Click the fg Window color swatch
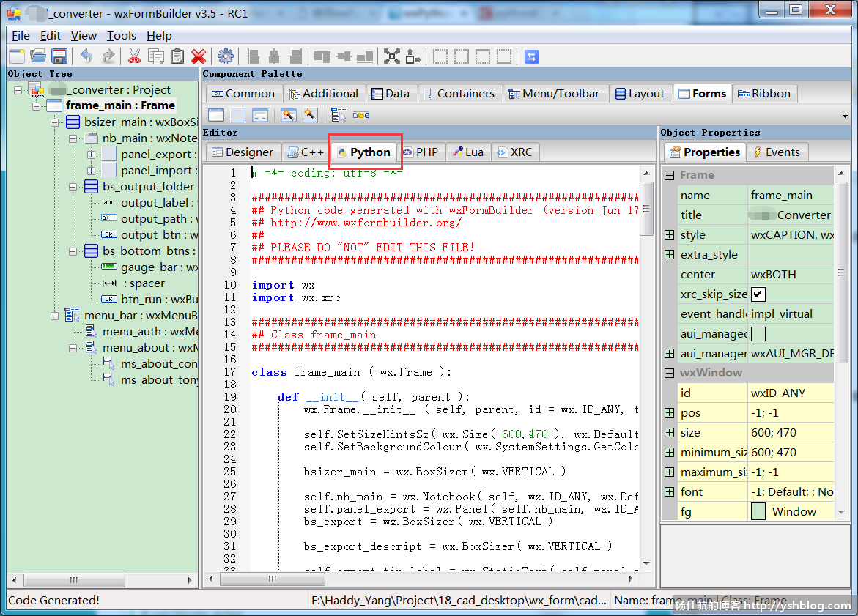The image size is (858, 616). pos(758,511)
